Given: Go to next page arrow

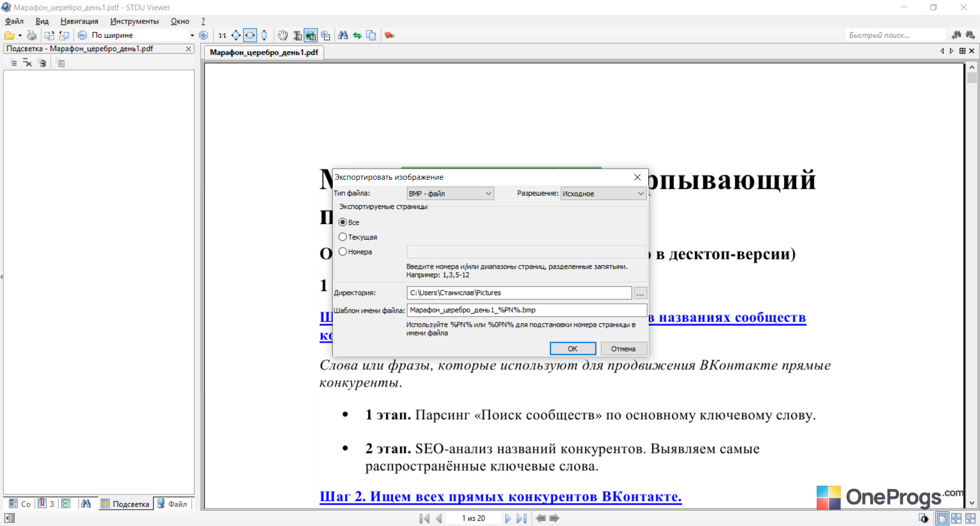Looking at the screenshot, I should point(507,518).
